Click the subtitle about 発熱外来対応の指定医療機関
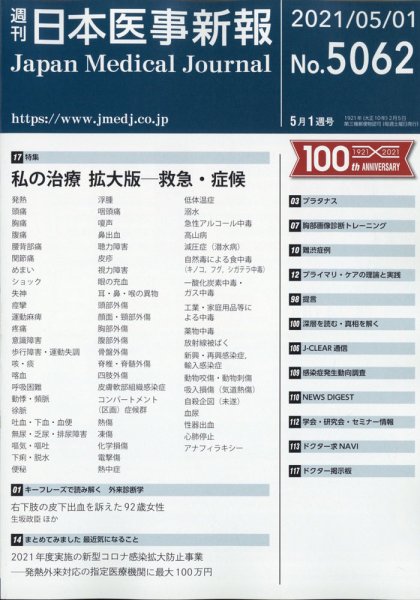420x600 pixels. pos(112,572)
